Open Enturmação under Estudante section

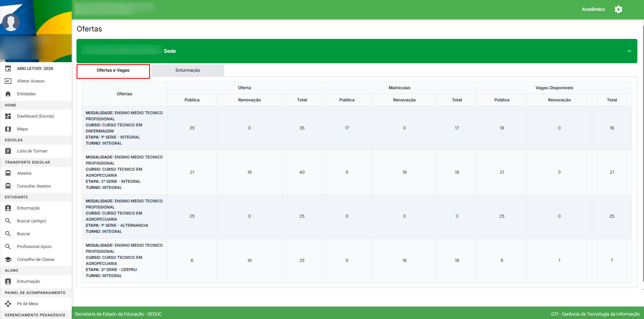click(28, 208)
